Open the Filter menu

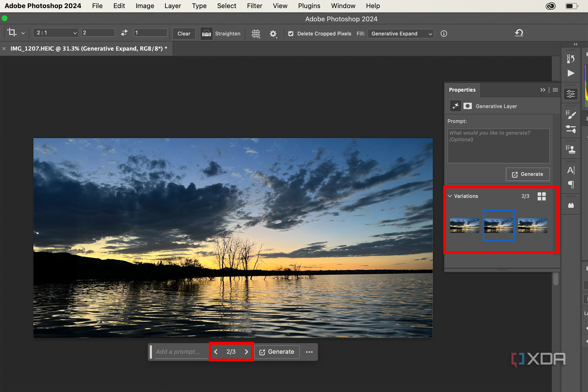click(x=254, y=6)
